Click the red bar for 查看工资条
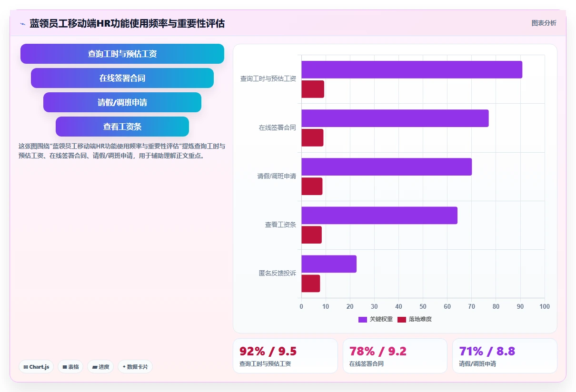The image size is (576, 392). coord(311,235)
